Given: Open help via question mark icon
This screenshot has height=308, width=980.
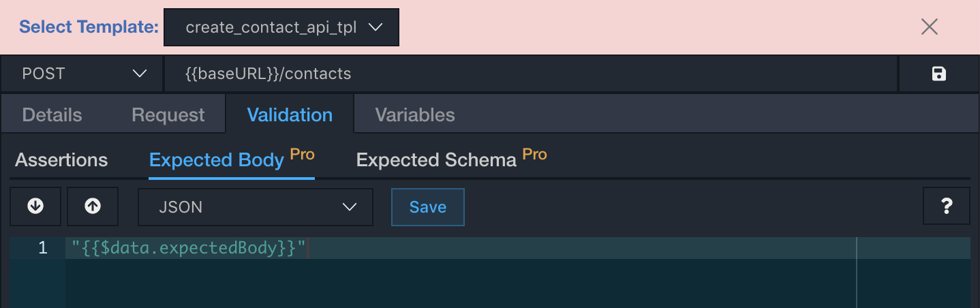Looking at the screenshot, I should pos(946,206).
